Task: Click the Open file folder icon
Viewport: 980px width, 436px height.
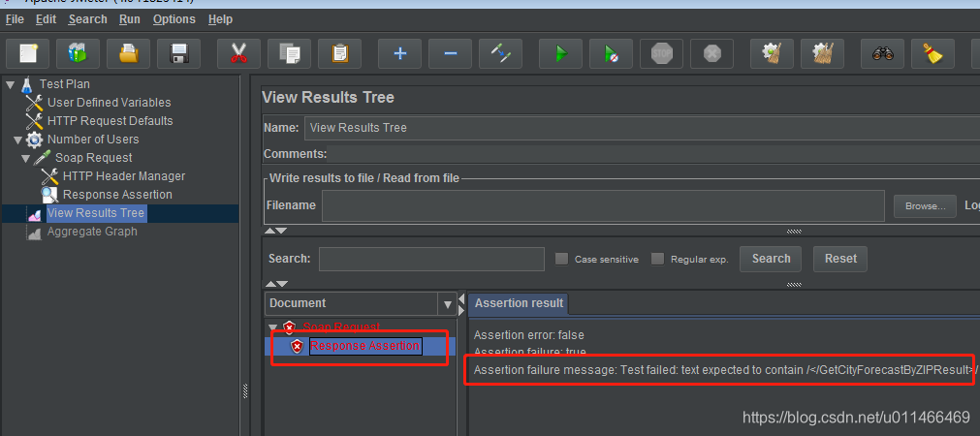Action: pyautogui.click(x=128, y=53)
